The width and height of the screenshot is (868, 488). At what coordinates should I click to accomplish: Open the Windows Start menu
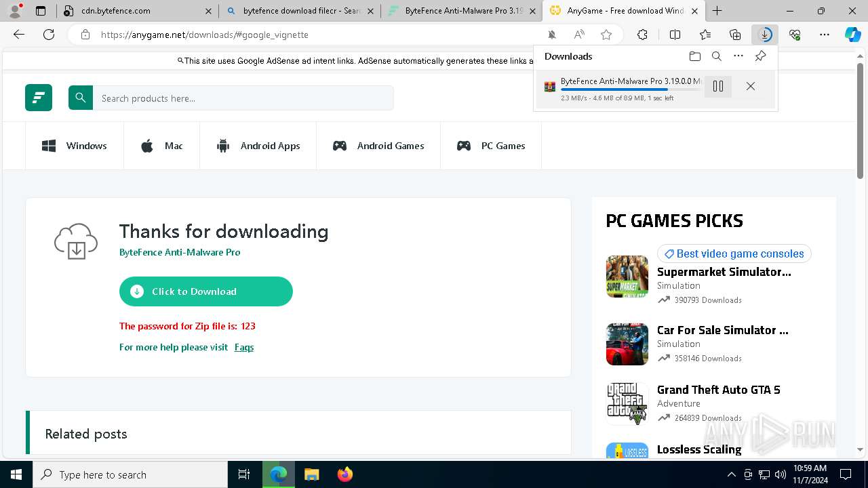(16, 474)
